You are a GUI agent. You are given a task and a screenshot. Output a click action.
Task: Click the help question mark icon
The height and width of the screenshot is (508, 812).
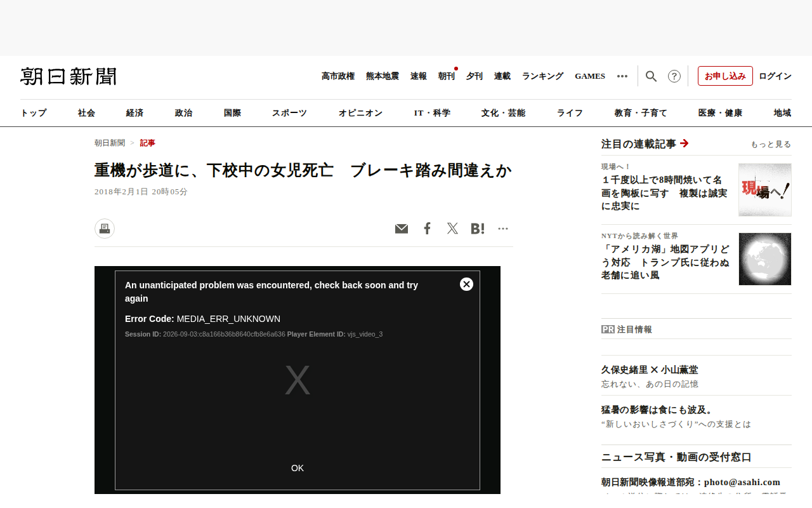(x=674, y=76)
